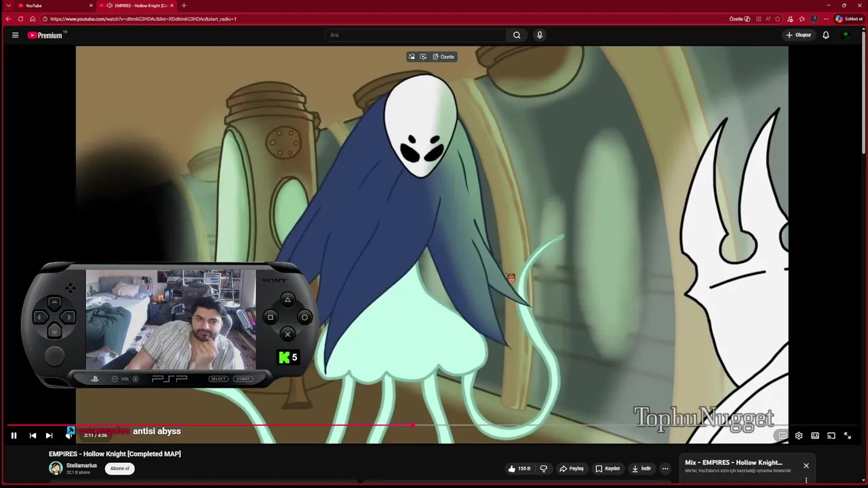The height and width of the screenshot is (488, 868).
Task: Close the Mix playlist panel
Action: pos(806,466)
